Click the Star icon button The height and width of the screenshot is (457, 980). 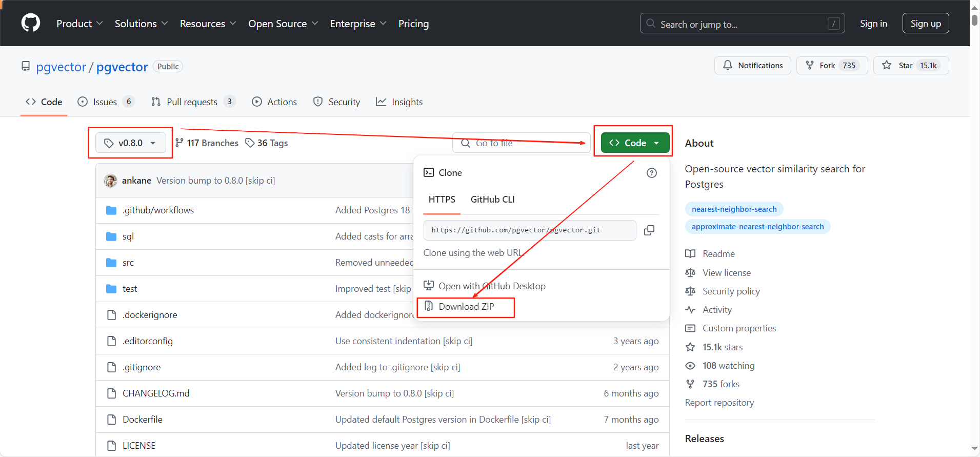click(x=887, y=65)
